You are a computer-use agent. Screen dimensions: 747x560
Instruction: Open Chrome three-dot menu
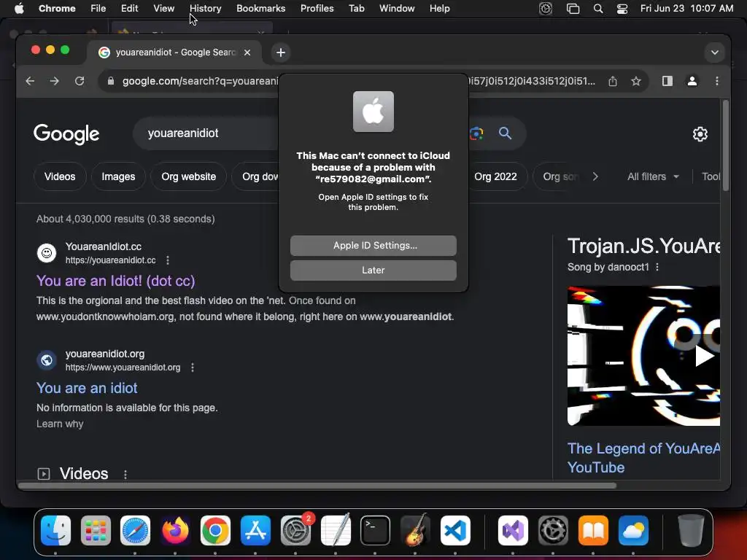(716, 81)
